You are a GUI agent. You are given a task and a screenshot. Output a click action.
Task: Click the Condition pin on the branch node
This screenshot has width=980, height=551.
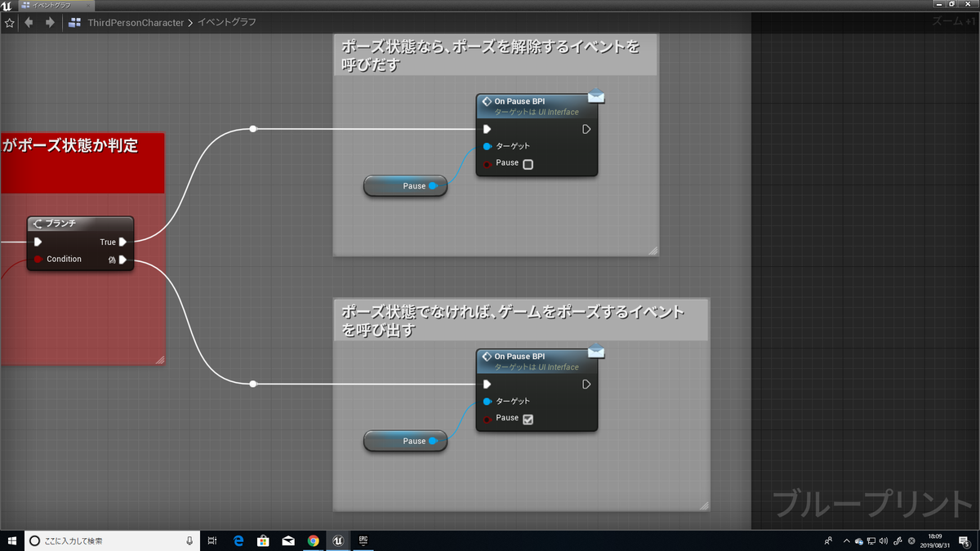(38, 260)
